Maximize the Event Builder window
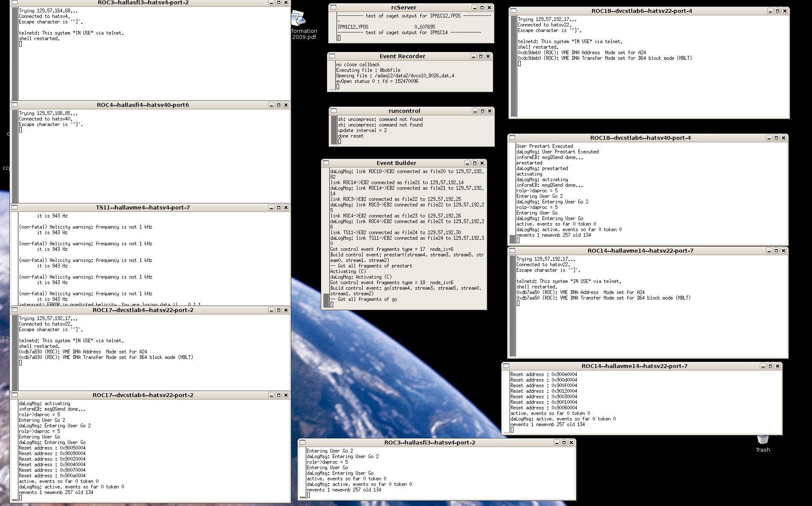Image resolution: width=812 pixels, height=506 pixels. pos(475,163)
